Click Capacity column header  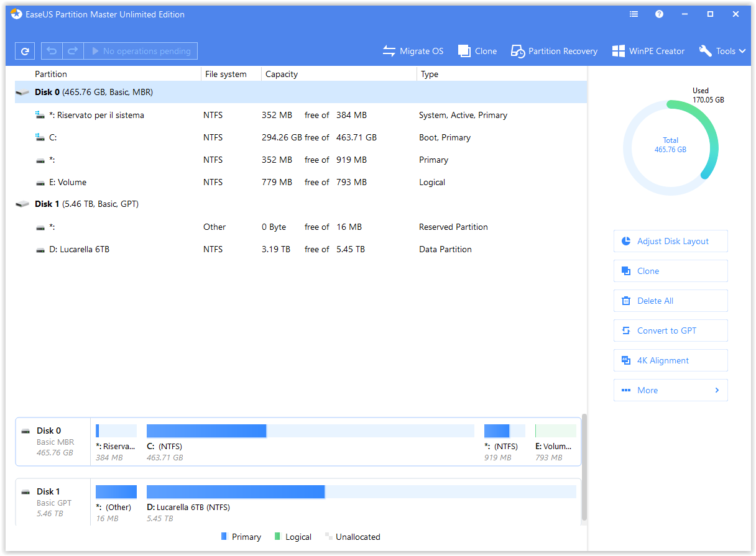(282, 74)
